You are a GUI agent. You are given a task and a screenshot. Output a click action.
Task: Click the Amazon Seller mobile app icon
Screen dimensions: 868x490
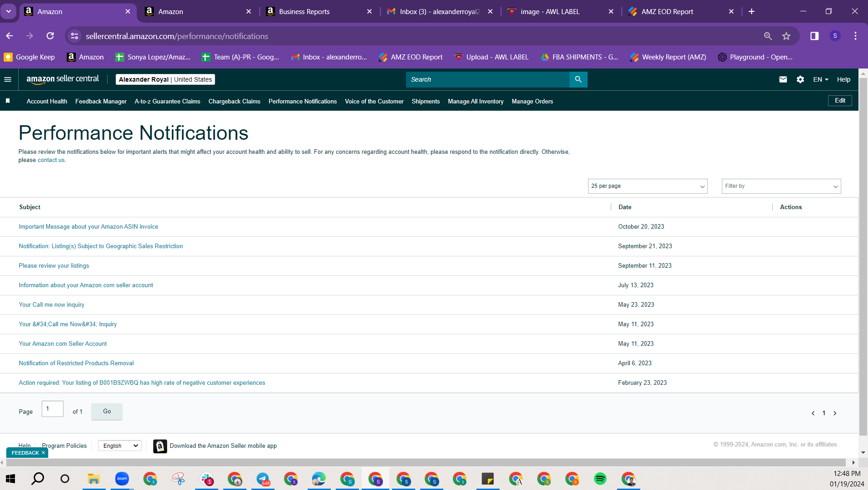point(160,446)
